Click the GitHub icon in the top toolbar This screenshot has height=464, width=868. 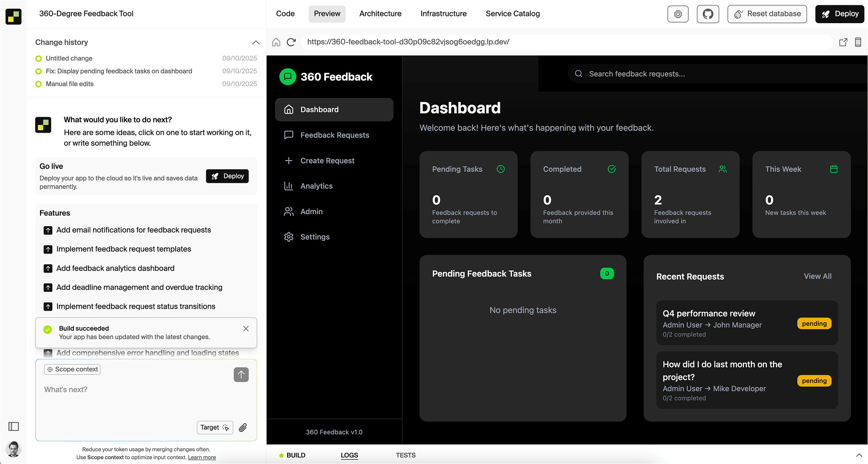[707, 14]
